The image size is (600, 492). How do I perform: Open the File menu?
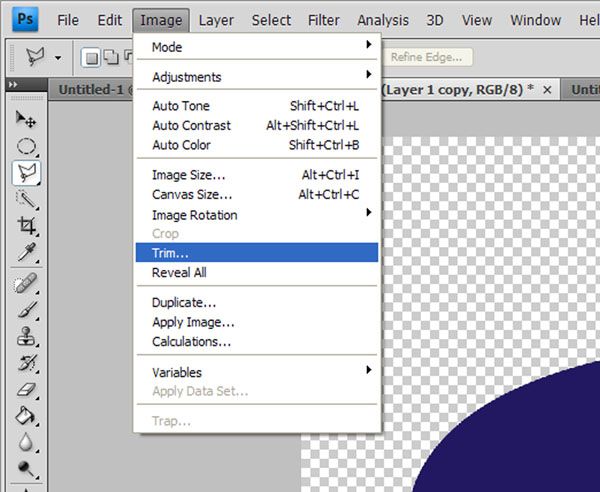pos(68,20)
